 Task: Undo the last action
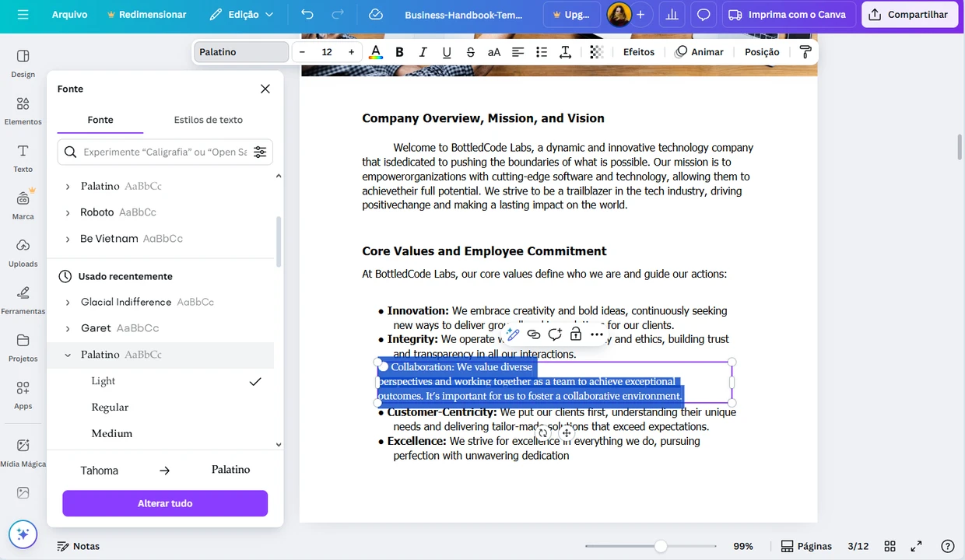(x=307, y=15)
